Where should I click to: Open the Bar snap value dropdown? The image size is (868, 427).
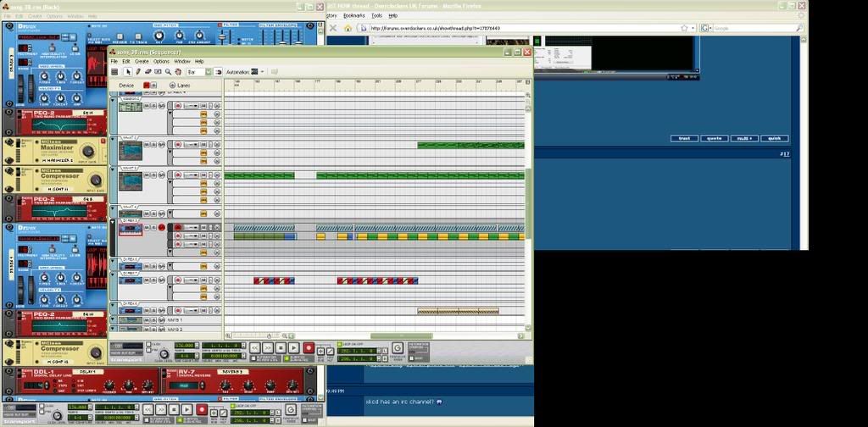(209, 72)
